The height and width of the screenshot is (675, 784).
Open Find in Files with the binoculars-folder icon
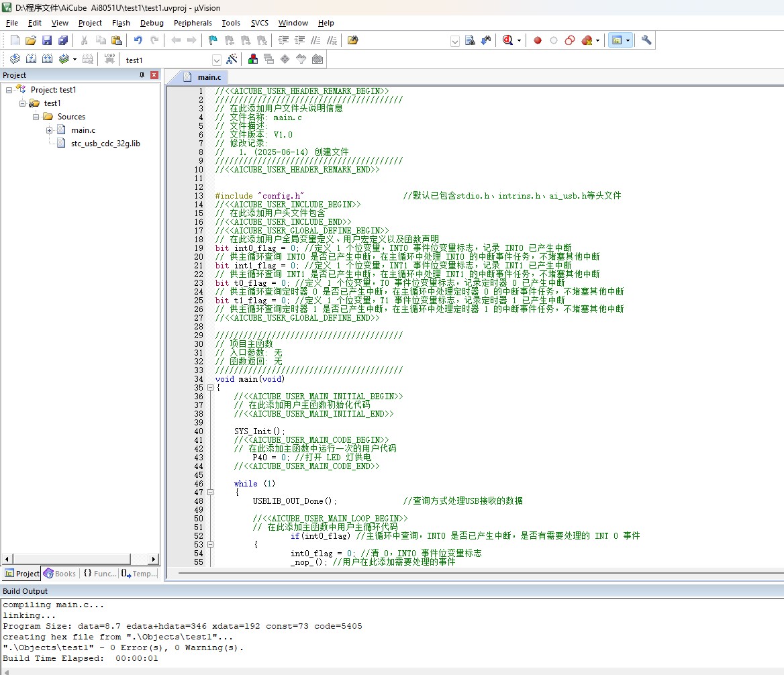(353, 40)
